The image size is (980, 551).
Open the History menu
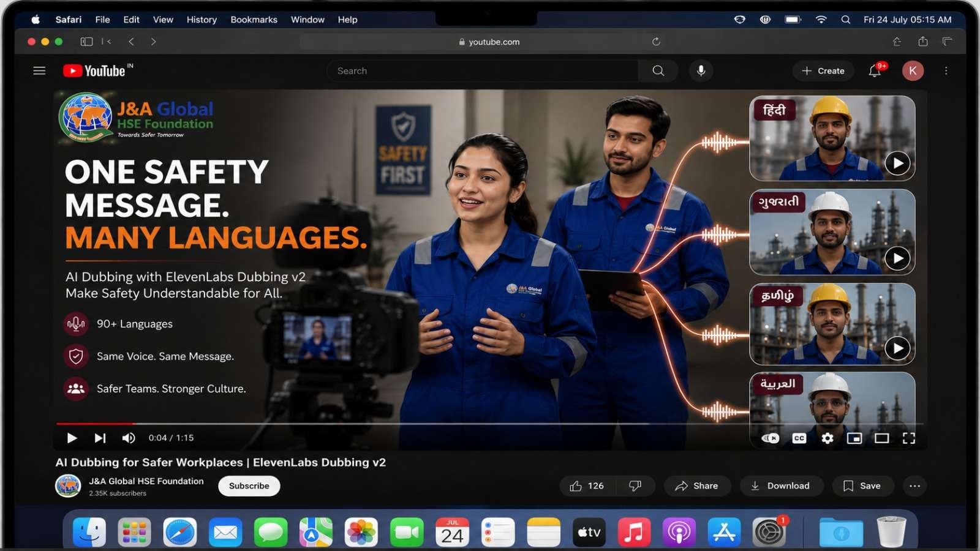click(x=202, y=20)
